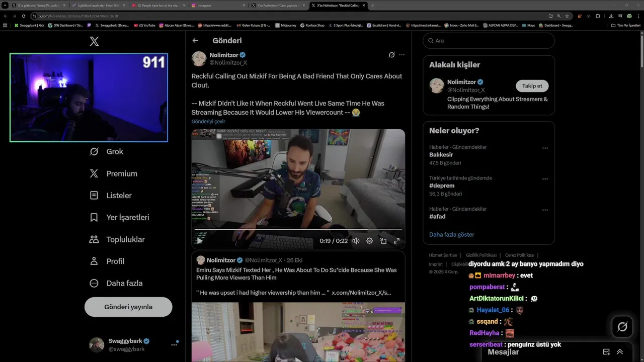
Task: Switch to the YouTube 'People have found' tab
Action: coord(158,5)
